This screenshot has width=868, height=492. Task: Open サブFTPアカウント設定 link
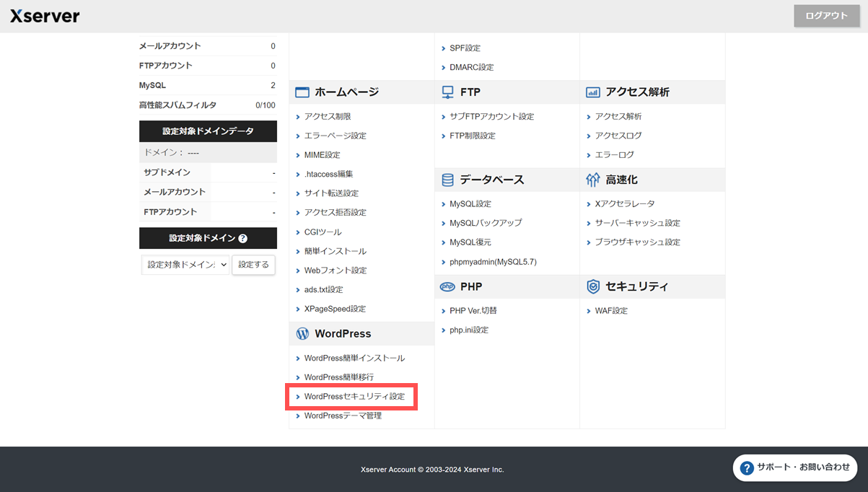click(x=492, y=117)
